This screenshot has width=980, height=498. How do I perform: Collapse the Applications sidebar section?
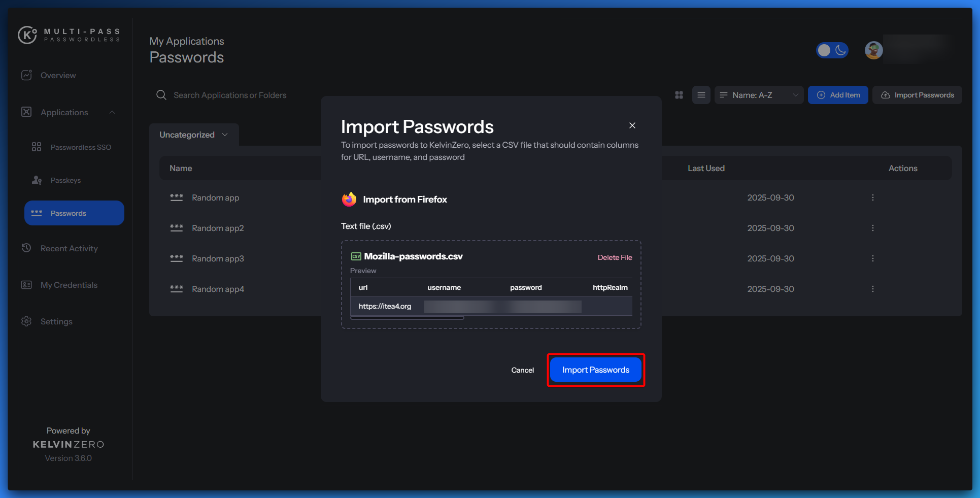coord(112,112)
